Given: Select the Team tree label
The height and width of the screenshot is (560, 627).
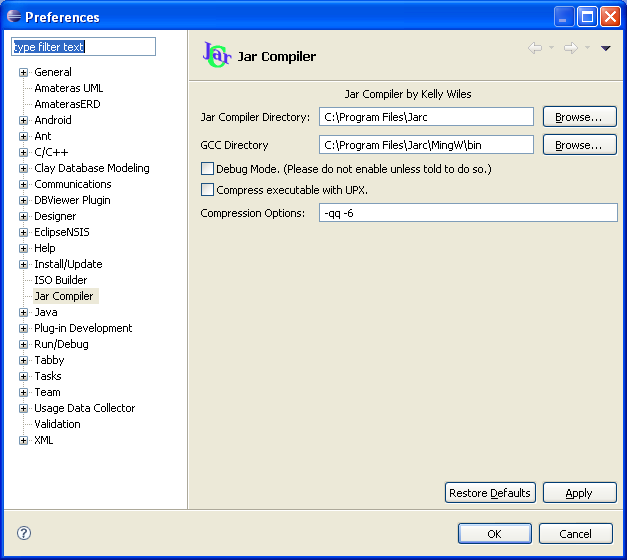Looking at the screenshot, I should coord(47,392).
